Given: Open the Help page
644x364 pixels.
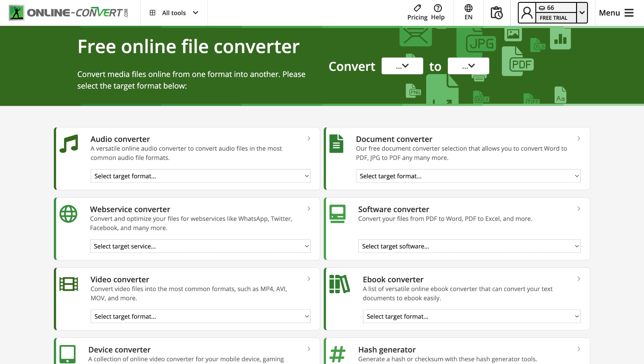Looking at the screenshot, I should (x=437, y=13).
